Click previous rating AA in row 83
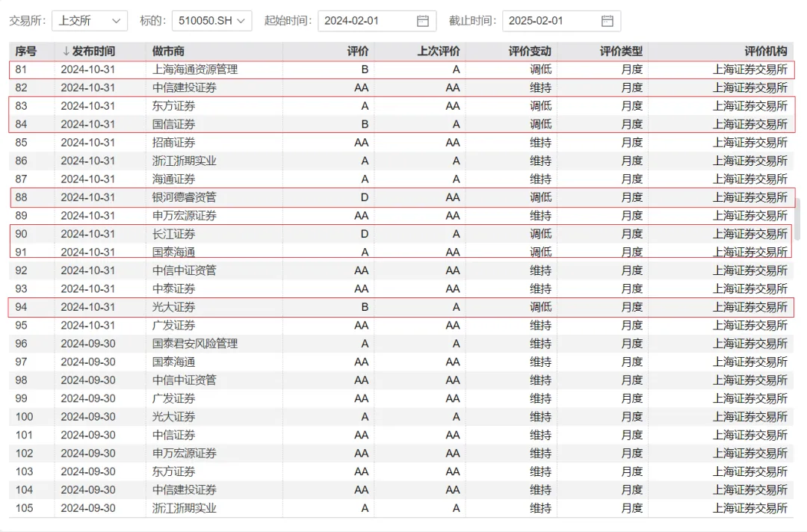 pyautogui.click(x=452, y=106)
